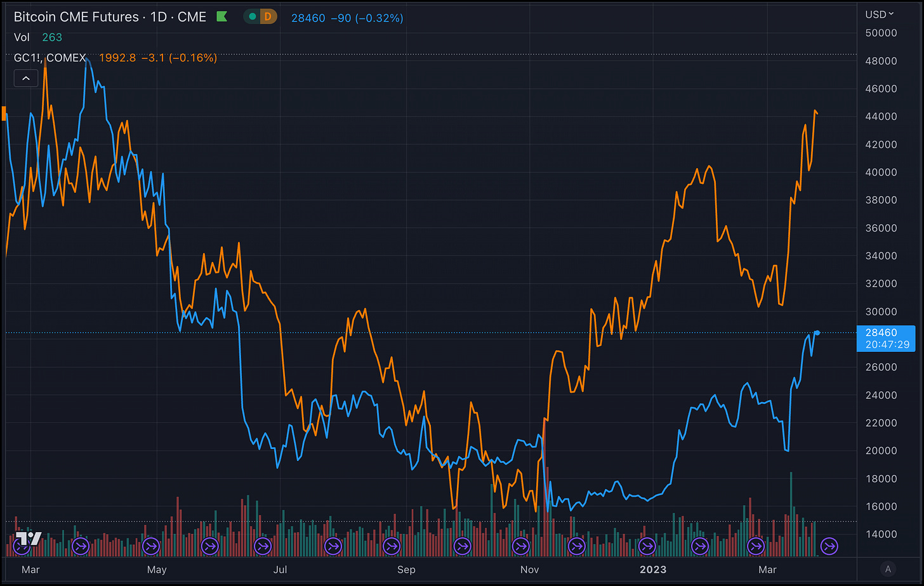Open contract switch marker just above May label
The image size is (924, 586).
point(150,545)
